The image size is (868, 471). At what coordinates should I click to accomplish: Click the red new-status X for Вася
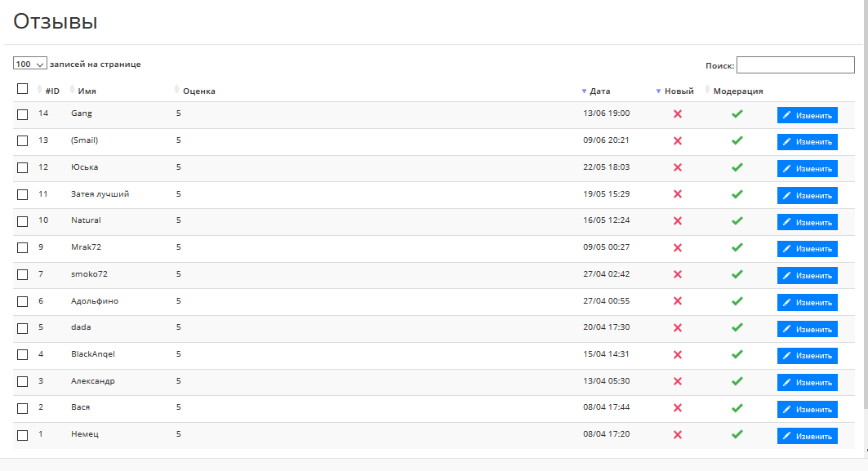pyautogui.click(x=677, y=408)
